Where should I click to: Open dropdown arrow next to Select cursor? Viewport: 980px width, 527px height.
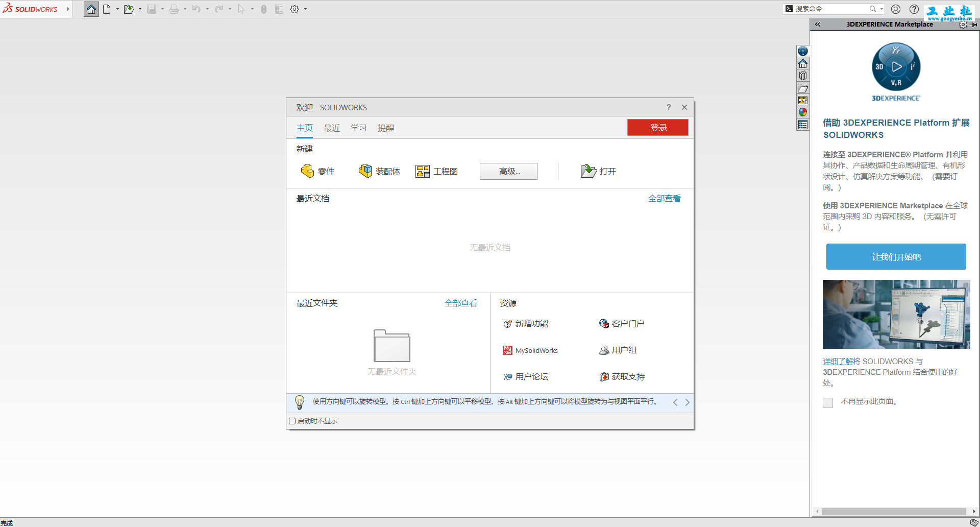[252, 9]
